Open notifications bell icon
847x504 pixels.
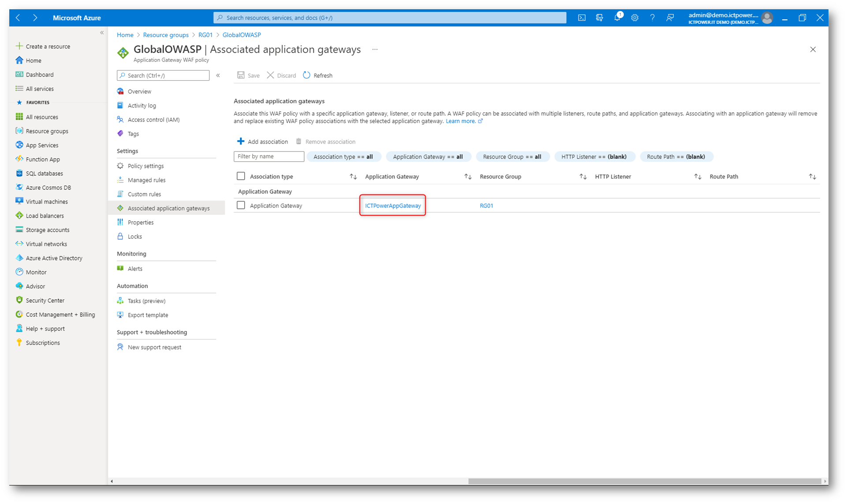point(617,18)
